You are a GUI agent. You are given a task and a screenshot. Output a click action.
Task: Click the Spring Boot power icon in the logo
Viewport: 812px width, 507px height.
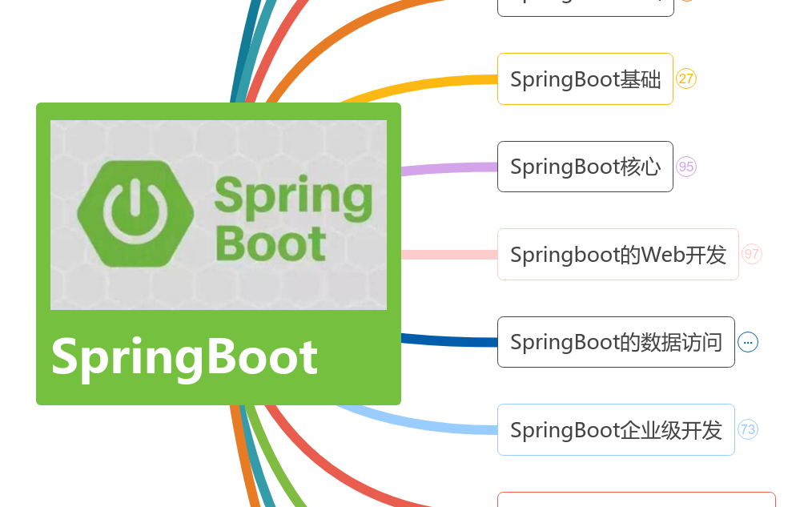[136, 211]
